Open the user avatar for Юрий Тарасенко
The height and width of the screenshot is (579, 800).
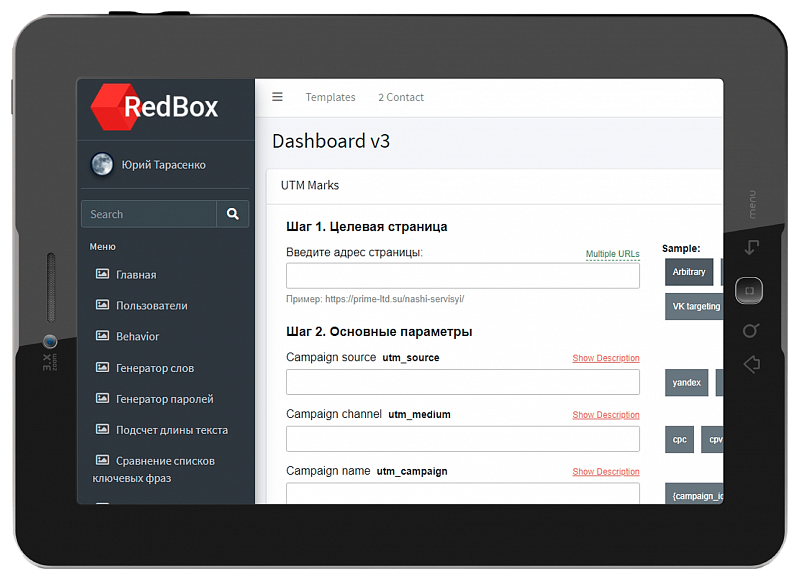(x=102, y=165)
